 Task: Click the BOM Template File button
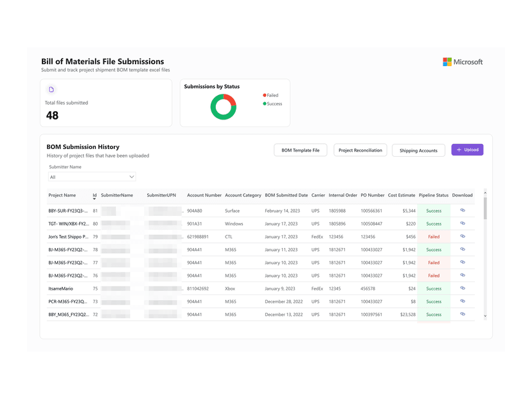(300, 149)
